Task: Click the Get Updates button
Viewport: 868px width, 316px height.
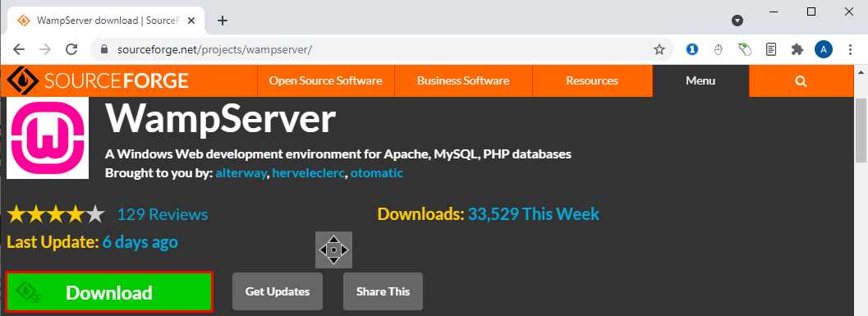Action: pyautogui.click(x=278, y=291)
